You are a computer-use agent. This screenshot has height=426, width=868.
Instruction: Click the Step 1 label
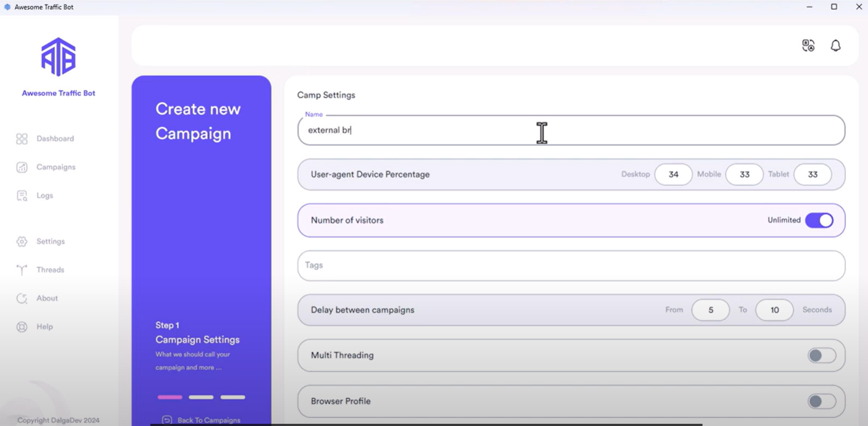(167, 326)
